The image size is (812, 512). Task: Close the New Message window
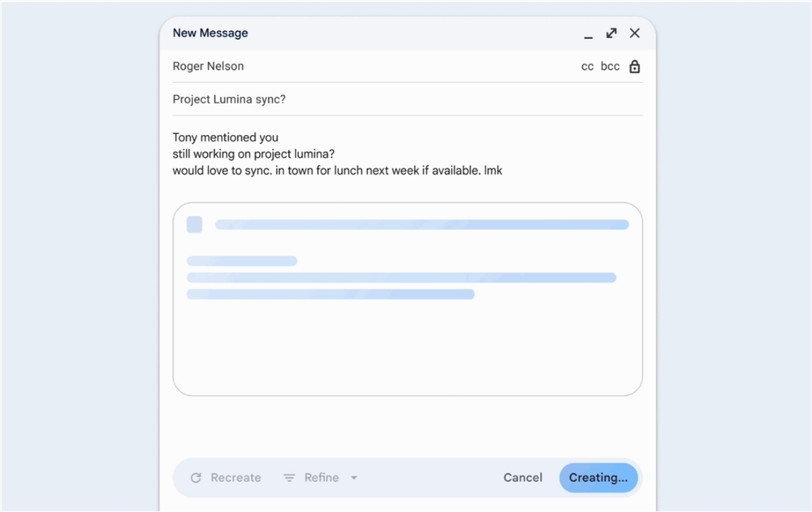coord(635,33)
